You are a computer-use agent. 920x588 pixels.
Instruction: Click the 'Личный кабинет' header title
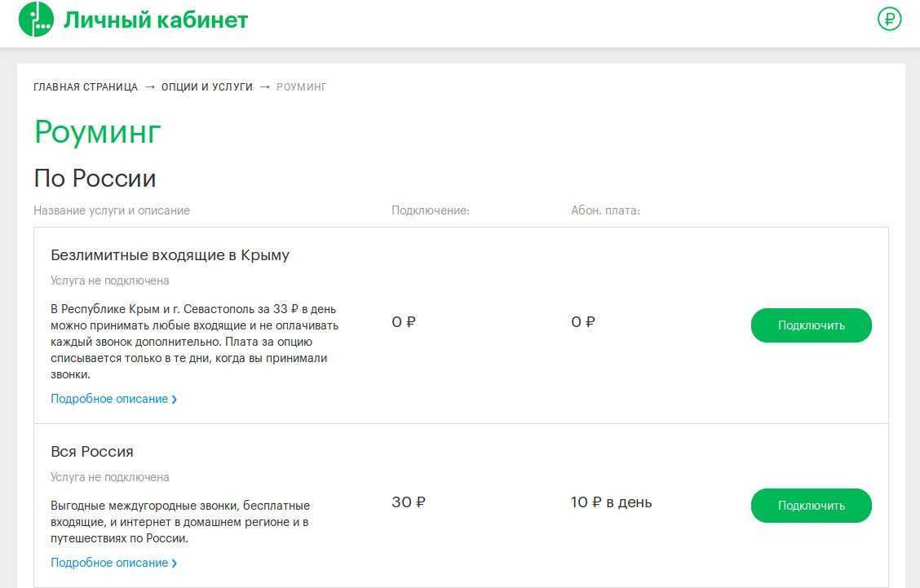pyautogui.click(x=156, y=20)
